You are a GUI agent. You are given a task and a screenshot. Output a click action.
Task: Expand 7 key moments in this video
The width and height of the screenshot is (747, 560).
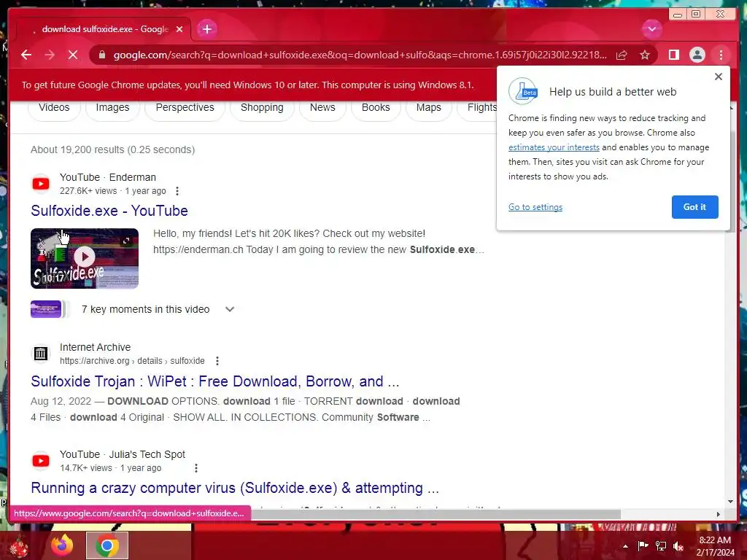click(230, 309)
